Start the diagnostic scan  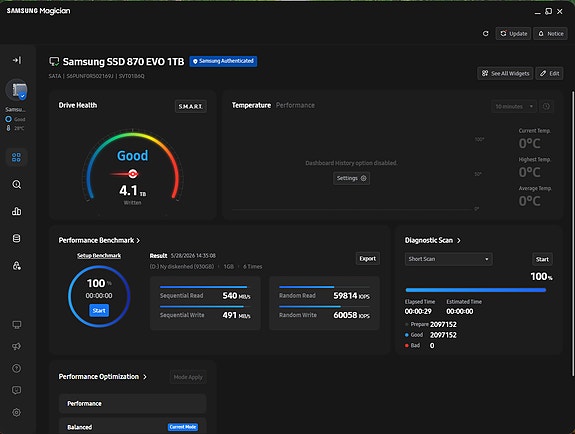click(x=542, y=259)
